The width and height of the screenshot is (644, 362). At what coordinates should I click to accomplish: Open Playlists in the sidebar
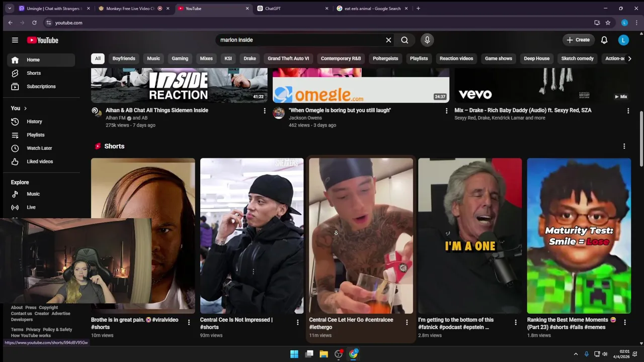41,135
